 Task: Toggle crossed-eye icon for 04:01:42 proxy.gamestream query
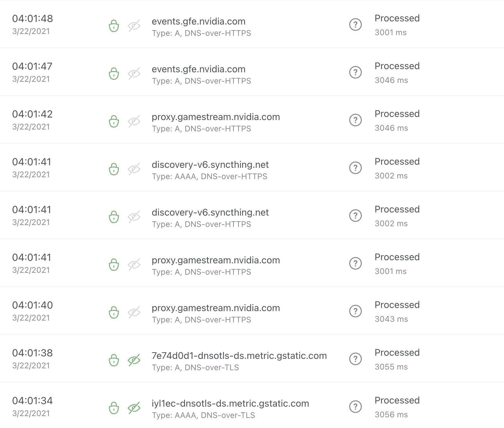(x=134, y=121)
